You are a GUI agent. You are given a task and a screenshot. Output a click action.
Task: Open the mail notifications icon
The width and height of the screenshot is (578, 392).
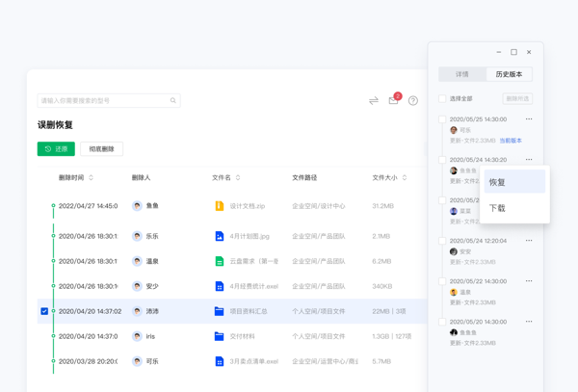[393, 100]
